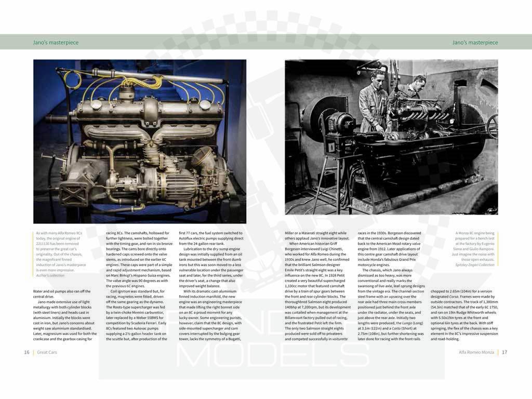Open the black-and-white bench test photograph
Image resolution: width=532 pixels, height=399 pixels.
pos(391,137)
